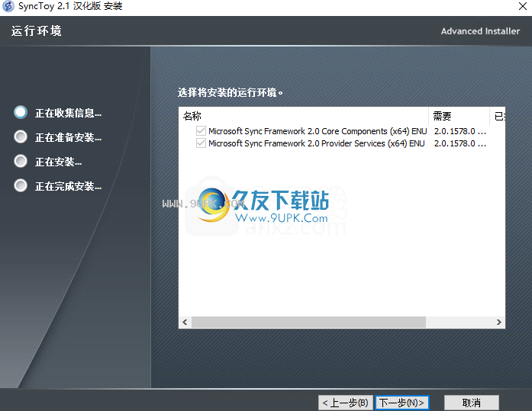Click the SyncToy 2.1 汉化版 安装 title text
Image resolution: width=532 pixels, height=411 pixels.
[x=70, y=6]
